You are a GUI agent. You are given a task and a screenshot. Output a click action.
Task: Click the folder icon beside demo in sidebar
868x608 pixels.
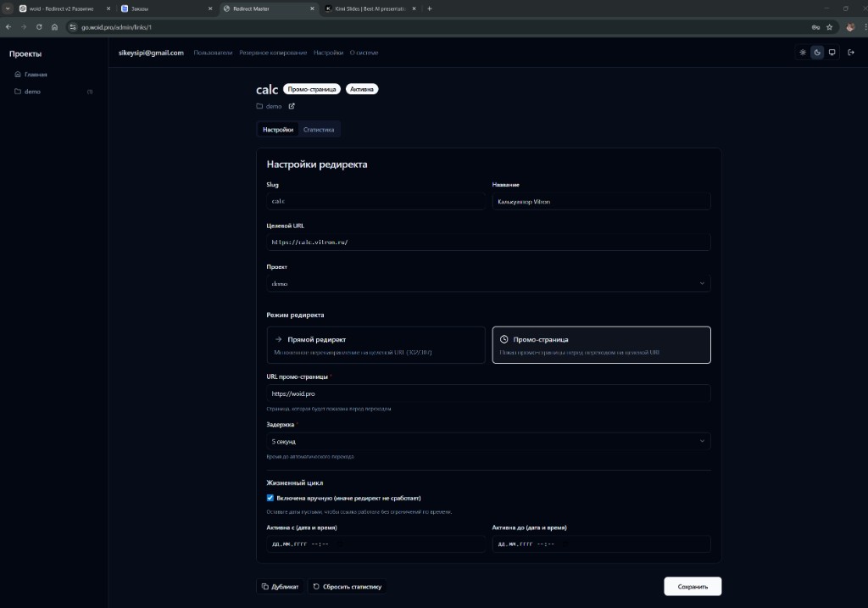pyautogui.click(x=18, y=92)
